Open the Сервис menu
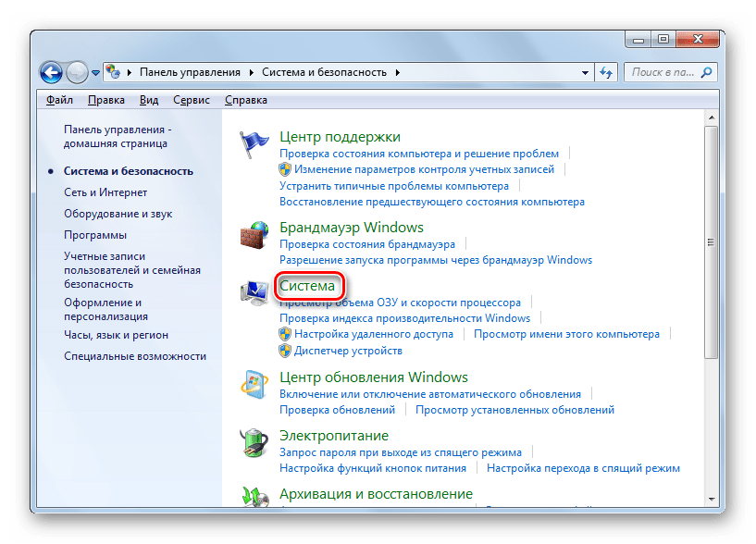756x544 pixels. (192, 100)
